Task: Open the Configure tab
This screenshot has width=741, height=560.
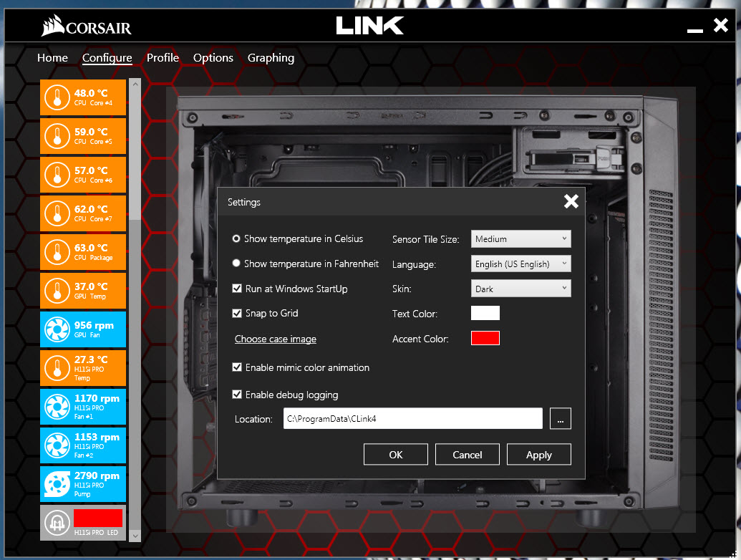Action: coord(107,58)
